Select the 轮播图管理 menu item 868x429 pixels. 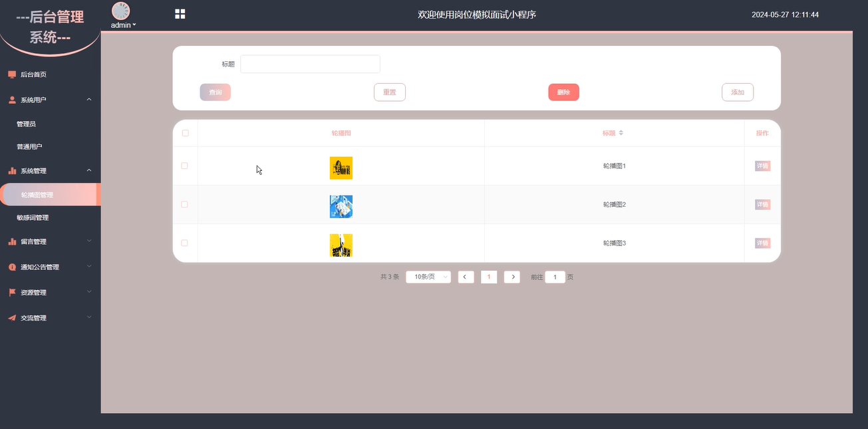pyautogui.click(x=51, y=195)
